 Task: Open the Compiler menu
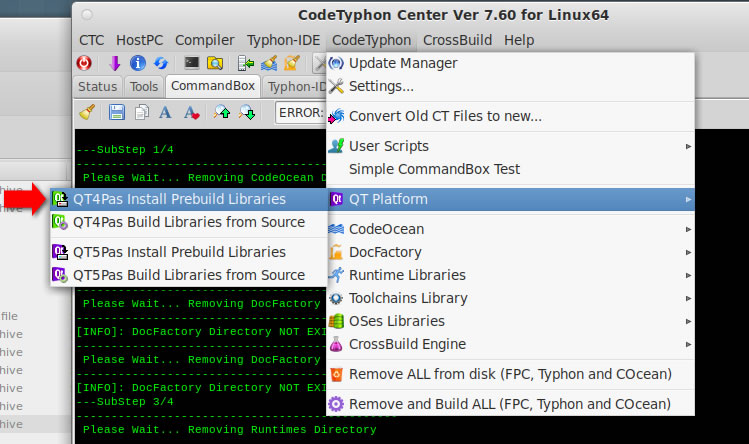tap(204, 40)
